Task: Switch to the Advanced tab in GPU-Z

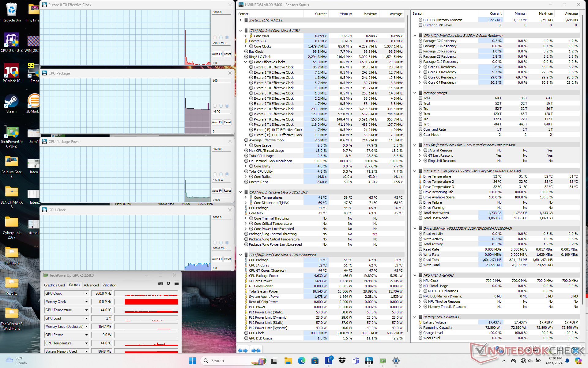Action: click(91, 285)
